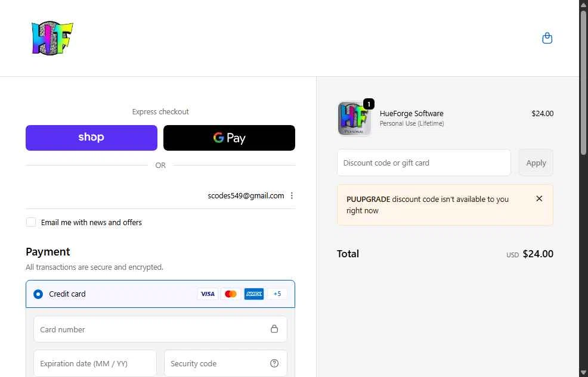
Task: Click the Express checkout label
Action: [160, 111]
